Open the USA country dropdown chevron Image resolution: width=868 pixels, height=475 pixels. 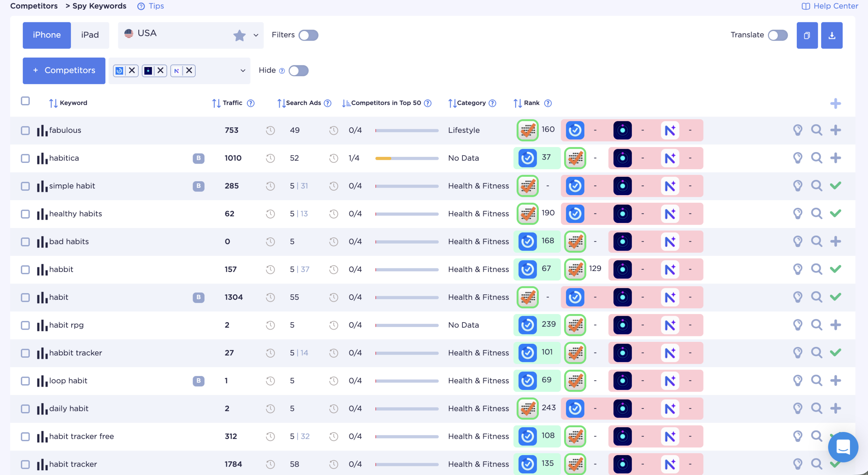[x=256, y=35]
